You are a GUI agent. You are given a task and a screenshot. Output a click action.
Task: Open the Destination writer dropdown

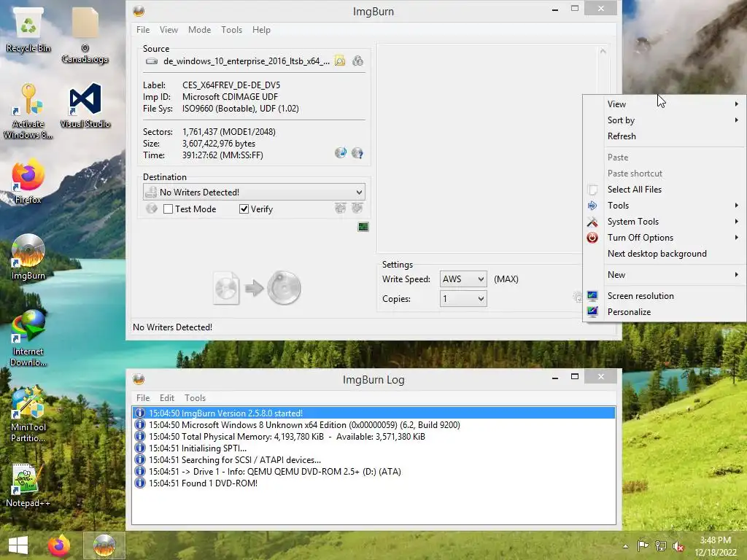click(254, 192)
